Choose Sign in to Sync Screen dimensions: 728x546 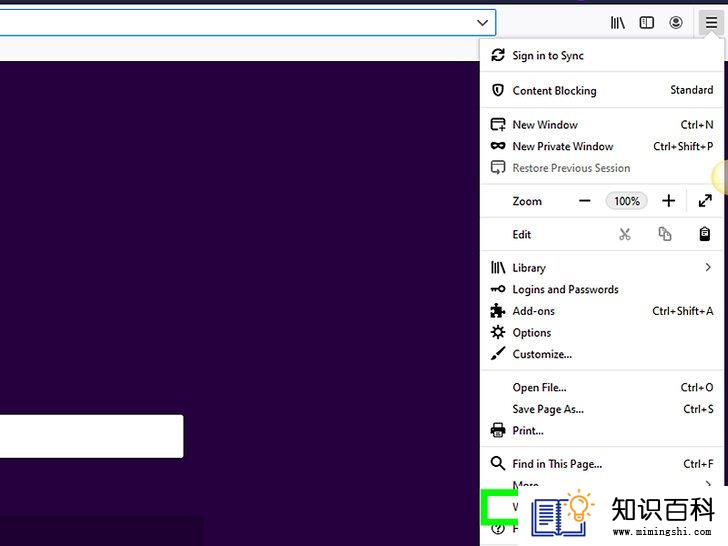602,55
